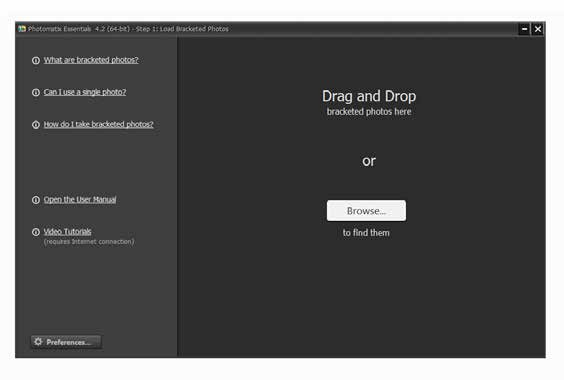Open 'What are bracketed photos?' help link
The image size is (564, 380).
pyautogui.click(x=91, y=60)
